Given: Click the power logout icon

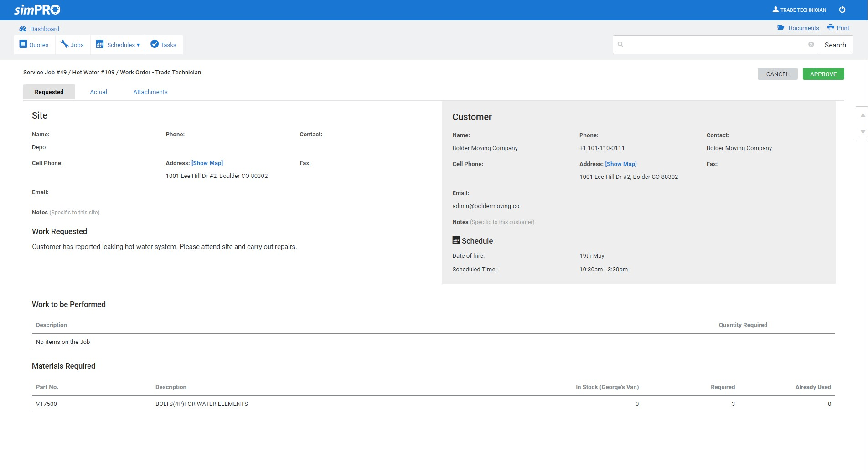Looking at the screenshot, I should 842,10.
